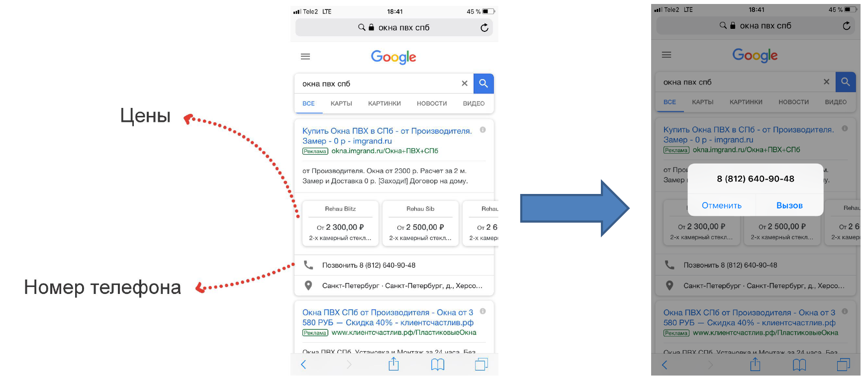Image resolution: width=868 pixels, height=376 pixels.
Task: Open Bookmarks from left phone's Safari toolbar
Action: 438,365
